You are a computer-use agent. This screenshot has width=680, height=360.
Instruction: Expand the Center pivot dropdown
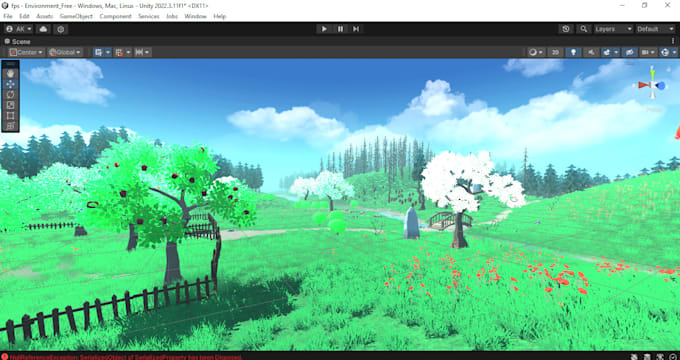tap(26, 52)
